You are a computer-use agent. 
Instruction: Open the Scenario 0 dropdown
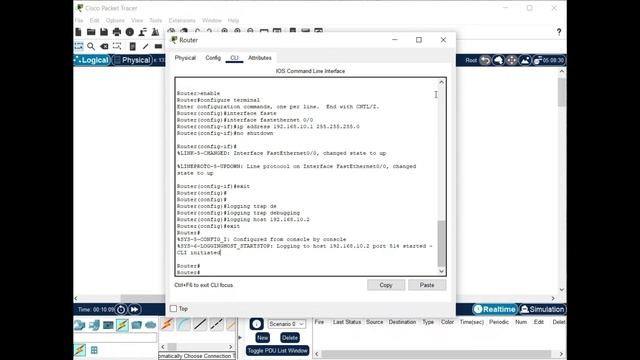(x=287, y=324)
